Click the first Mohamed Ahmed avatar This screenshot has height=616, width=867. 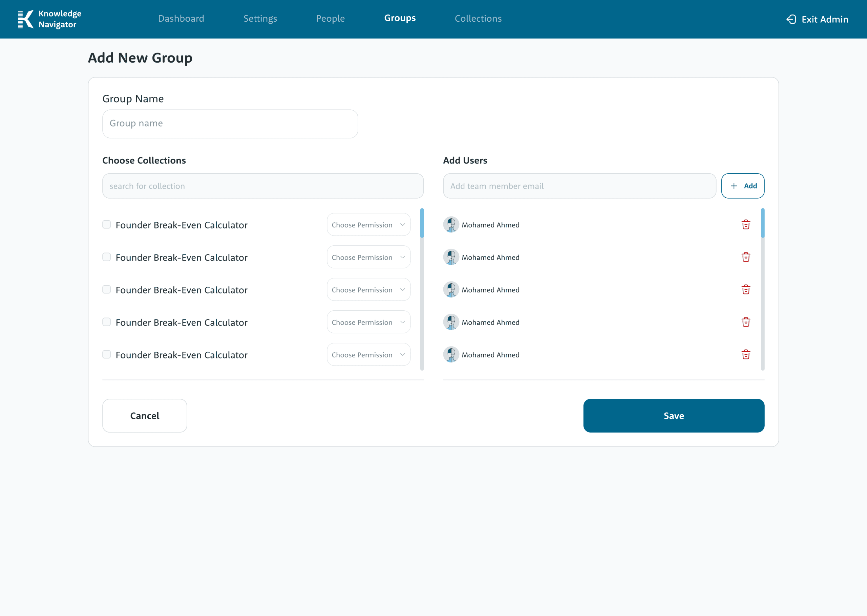451,224
